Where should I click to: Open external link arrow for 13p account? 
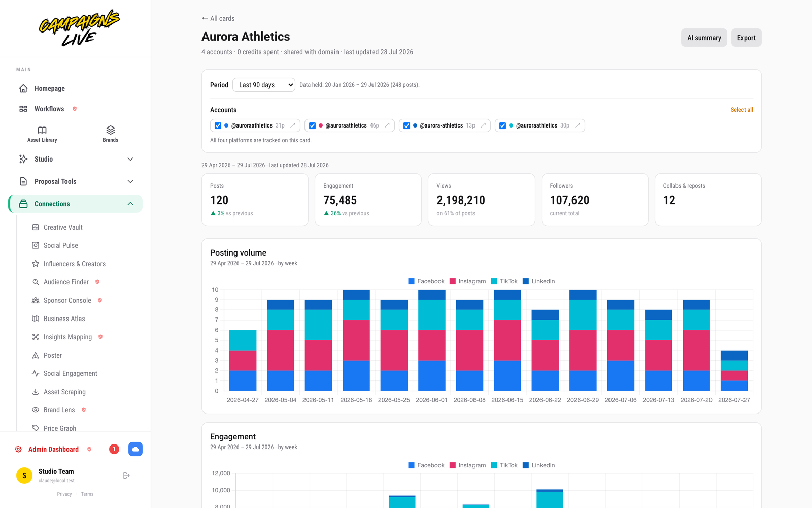483,125
